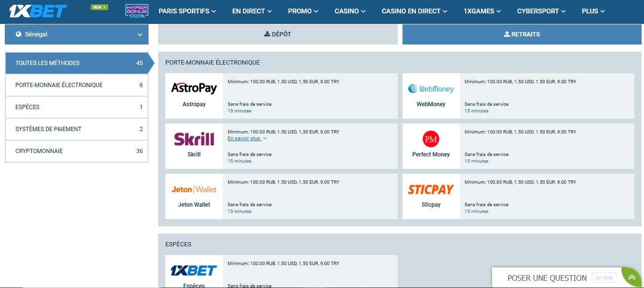Expand Skrill 'En savoir plus' details

click(x=247, y=138)
